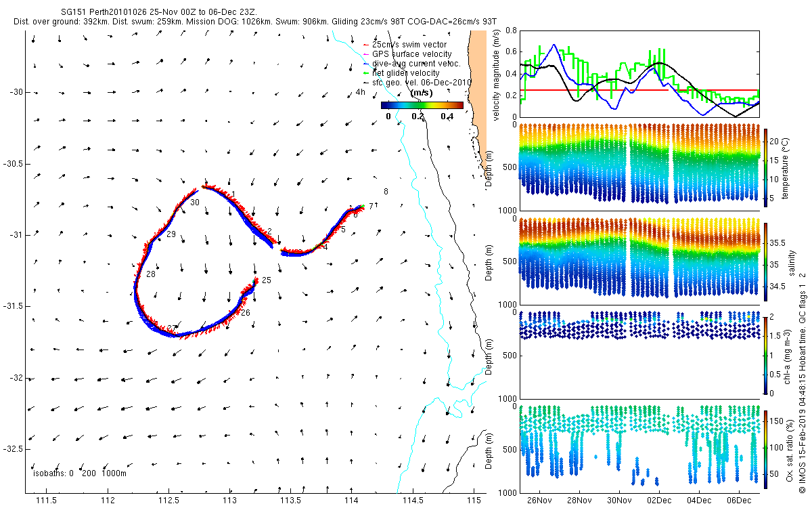Viewport: 812px width, 508px height.
Task: Click the '30Nov' date axis label
Action: point(619,501)
